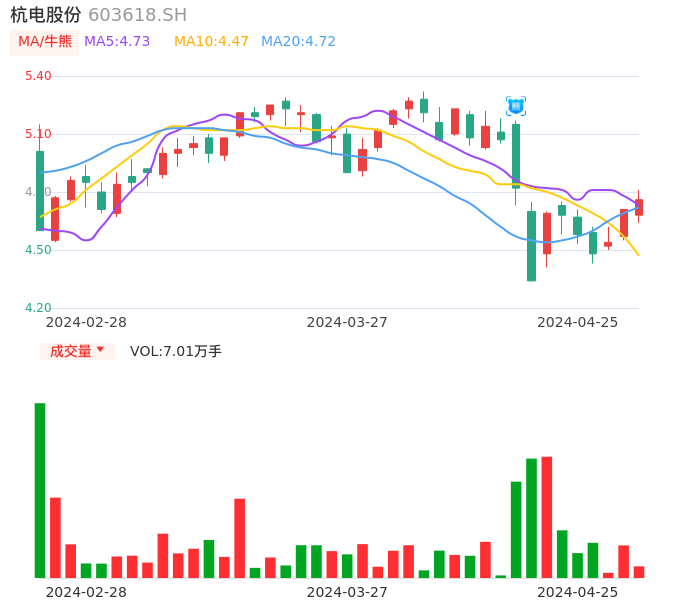Toggle the blue MA20 line legend

pyautogui.click(x=298, y=42)
